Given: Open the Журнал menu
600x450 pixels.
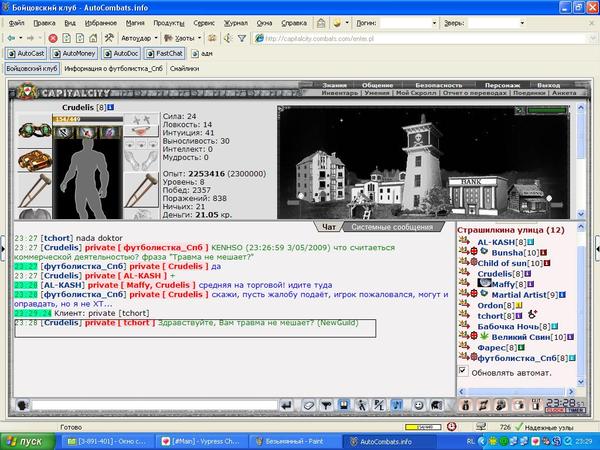Looking at the screenshot, I should 236,23.
